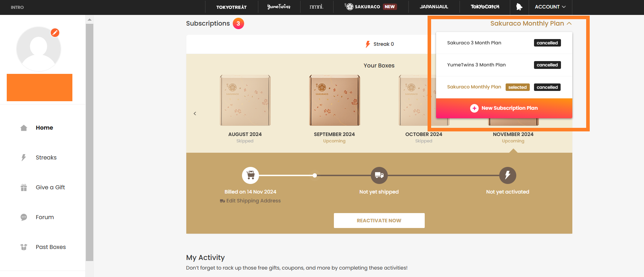
Task: Open the Edit Shipping Address link
Action: tap(250, 201)
